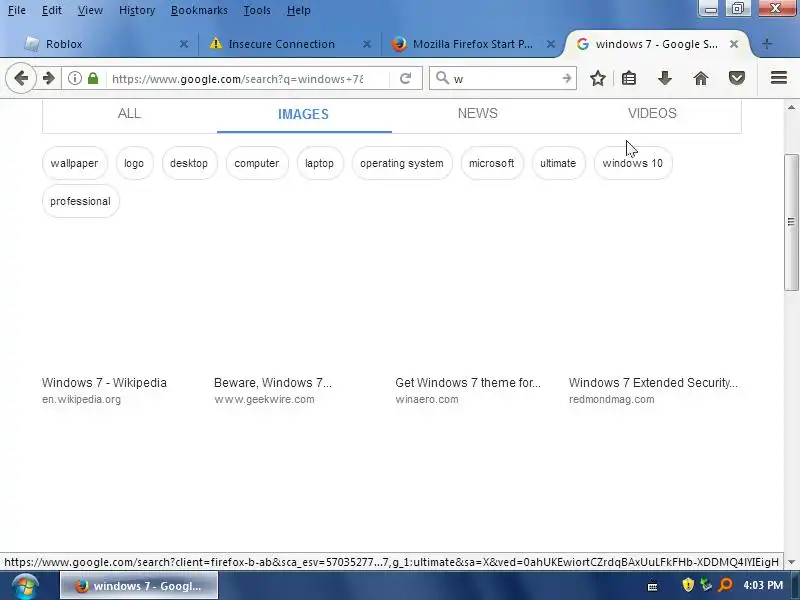Screen dimensions: 800x600
Task: Click the vertical scrollbar thumb
Action: coord(791,222)
